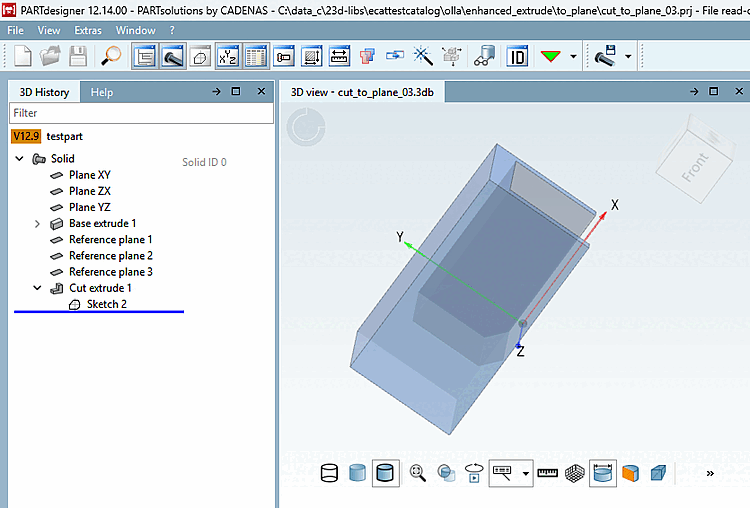Screen dimensions: 750x508
Task: Click the red and blue overlapping shapes icon
Action: pos(367,56)
